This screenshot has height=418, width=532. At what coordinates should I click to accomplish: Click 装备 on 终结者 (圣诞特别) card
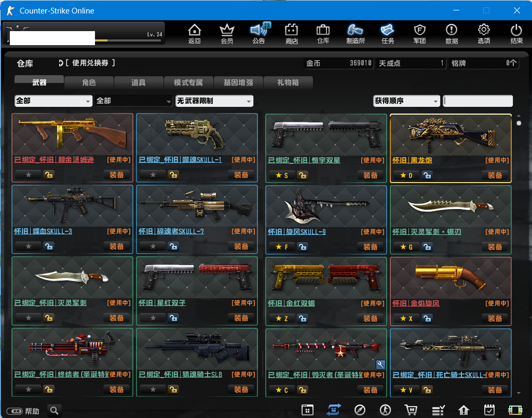[116, 389]
